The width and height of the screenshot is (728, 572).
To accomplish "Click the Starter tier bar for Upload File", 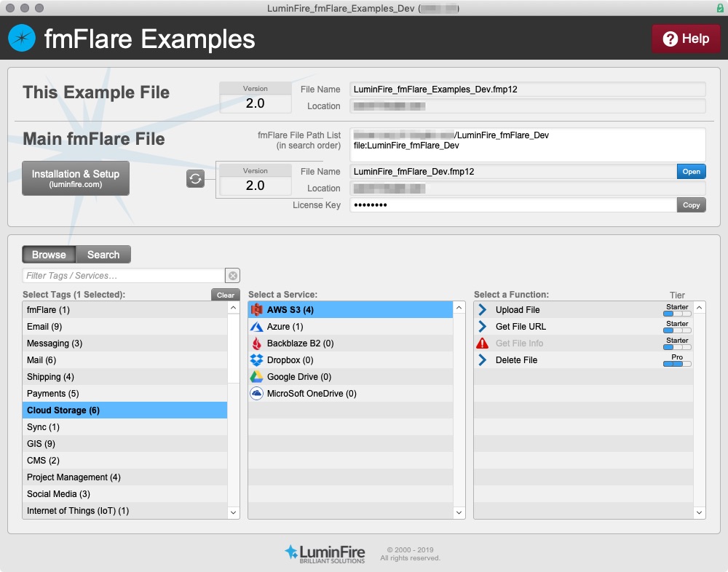I will coord(677,314).
